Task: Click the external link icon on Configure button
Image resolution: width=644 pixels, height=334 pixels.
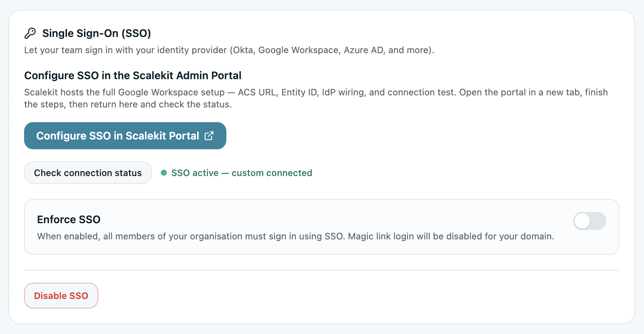Action: (209, 136)
